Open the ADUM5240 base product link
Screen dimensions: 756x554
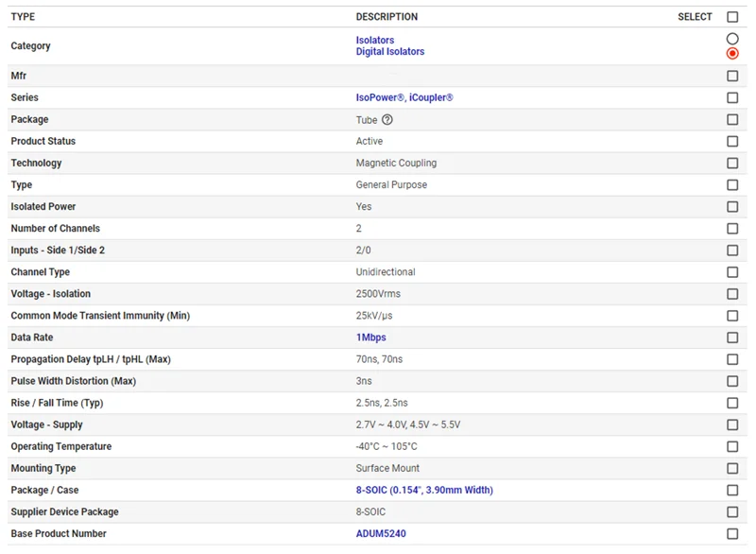(x=381, y=534)
